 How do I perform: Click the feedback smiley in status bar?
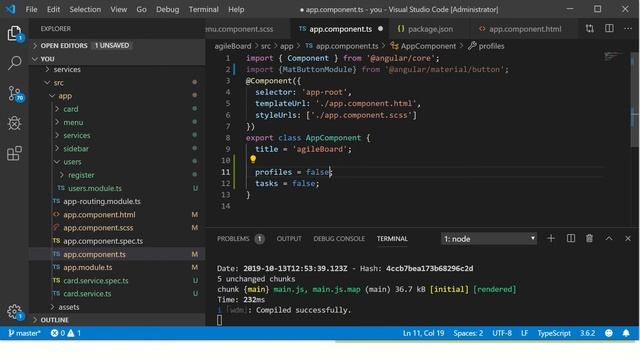pos(609,333)
